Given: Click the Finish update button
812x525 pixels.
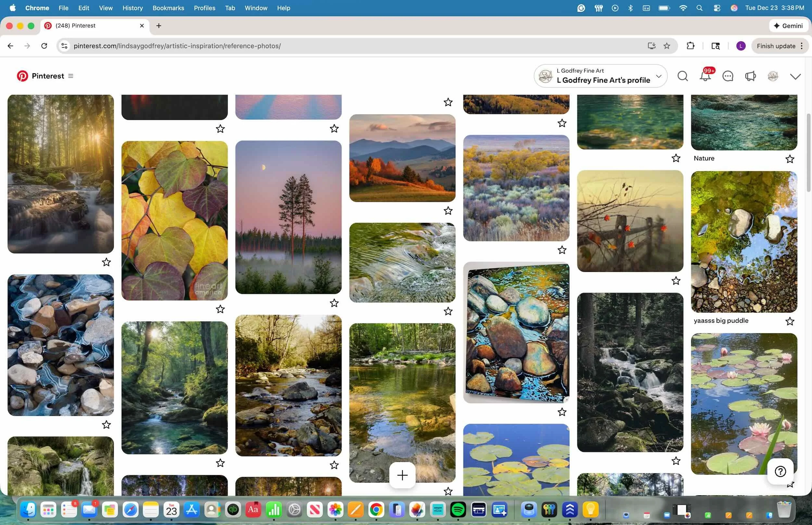Looking at the screenshot, I should point(776,46).
